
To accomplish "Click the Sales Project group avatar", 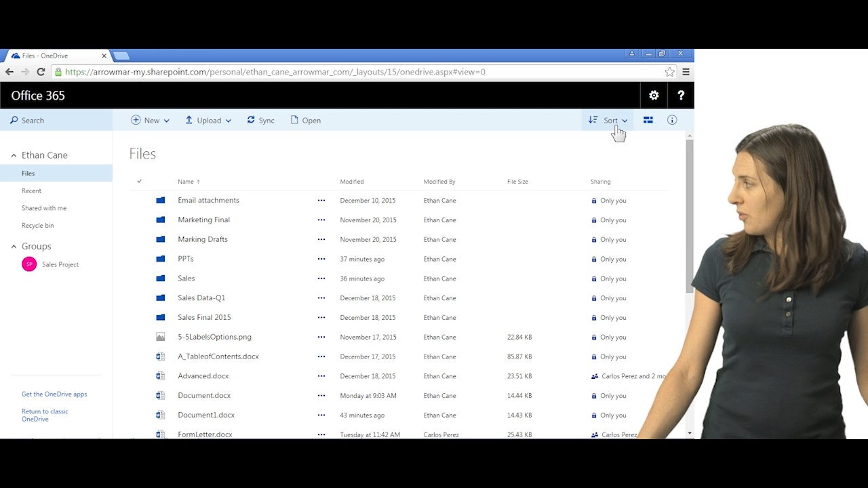I will pyautogui.click(x=29, y=264).
